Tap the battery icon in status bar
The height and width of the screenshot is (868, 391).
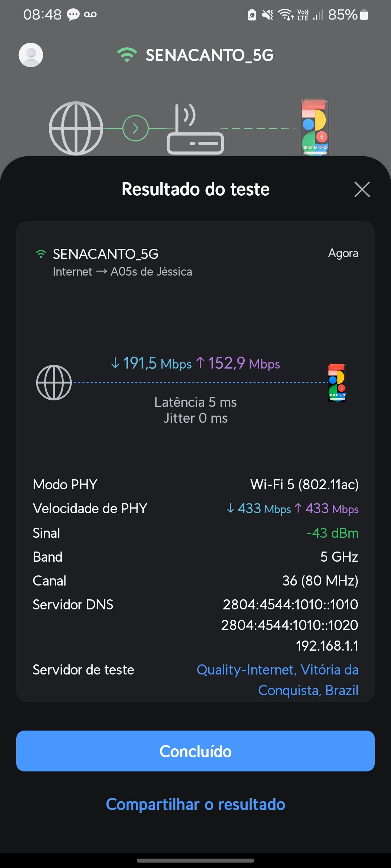[364, 15]
